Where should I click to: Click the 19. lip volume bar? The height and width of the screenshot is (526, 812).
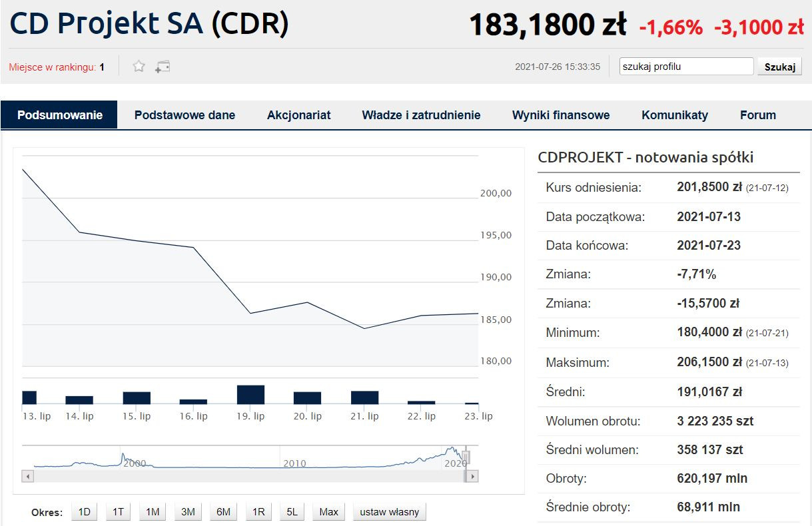coord(250,395)
